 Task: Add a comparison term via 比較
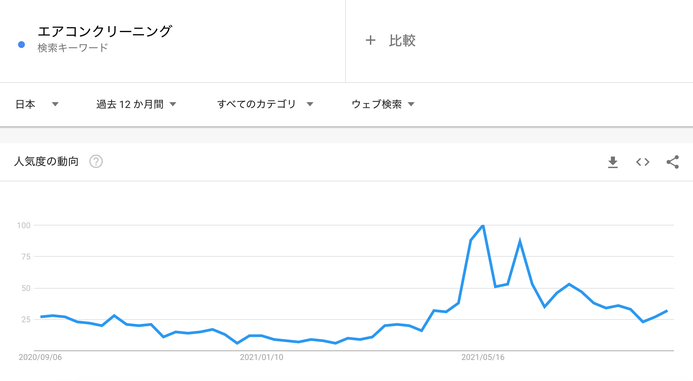coord(402,41)
